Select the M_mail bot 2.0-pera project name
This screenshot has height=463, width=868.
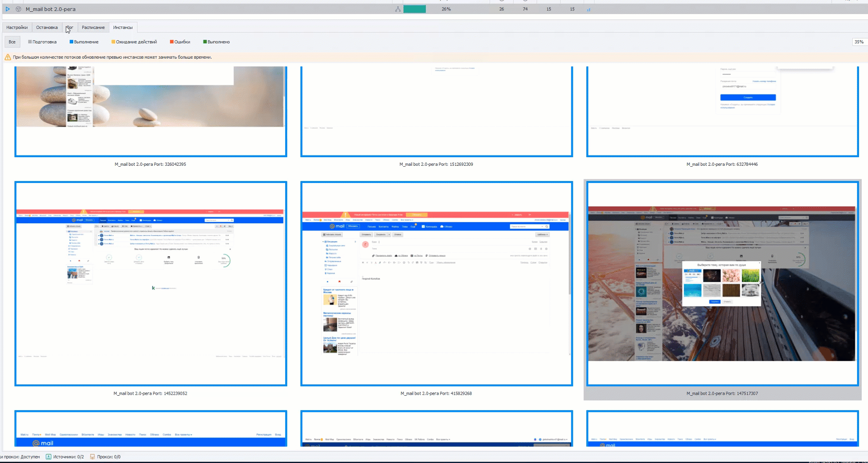click(x=51, y=9)
